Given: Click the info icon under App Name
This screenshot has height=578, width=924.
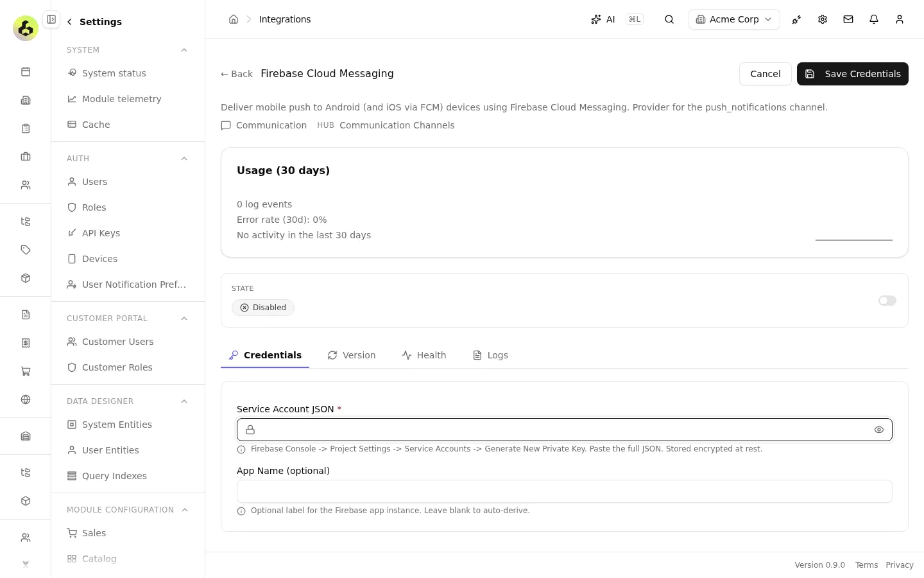Looking at the screenshot, I should pos(241,511).
